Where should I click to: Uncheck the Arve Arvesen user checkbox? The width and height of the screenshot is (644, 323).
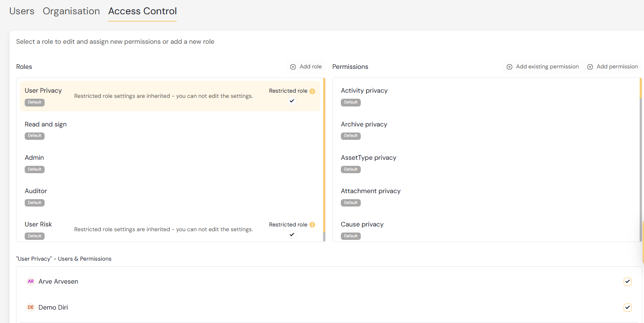point(627,281)
